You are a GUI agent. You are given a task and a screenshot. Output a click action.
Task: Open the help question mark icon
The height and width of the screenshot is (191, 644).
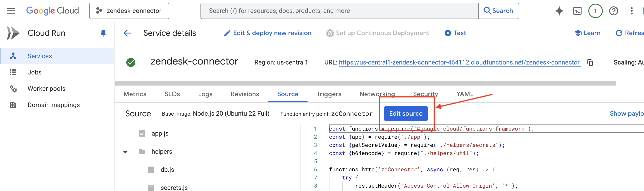(x=613, y=11)
